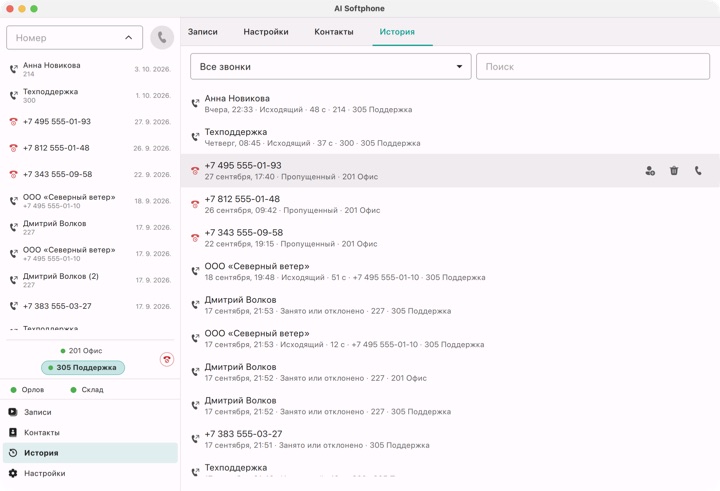Switch to the Контакты tab
Screen dimensions: 720x491
click(334, 32)
